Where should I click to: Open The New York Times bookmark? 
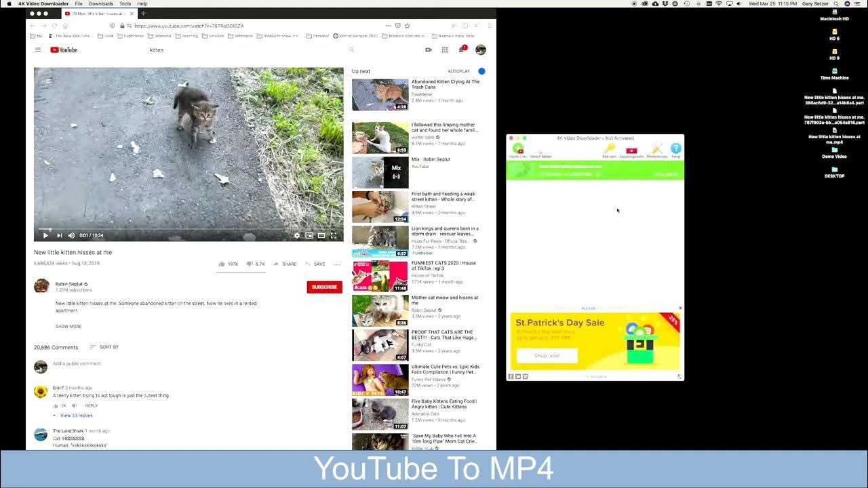coord(68,36)
